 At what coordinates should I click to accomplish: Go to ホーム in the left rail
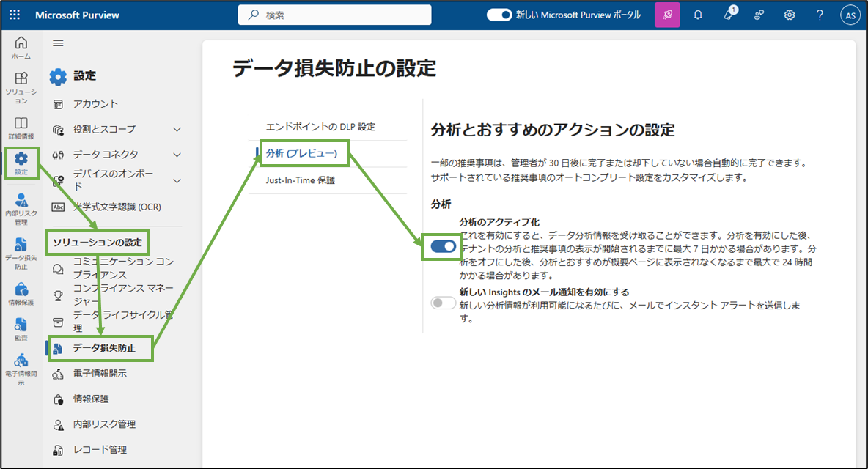21,48
